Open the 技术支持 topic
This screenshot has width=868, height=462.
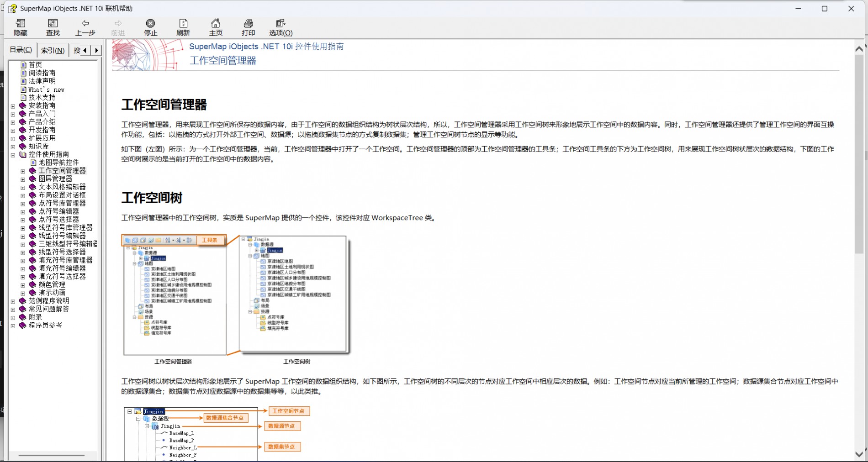(x=42, y=97)
